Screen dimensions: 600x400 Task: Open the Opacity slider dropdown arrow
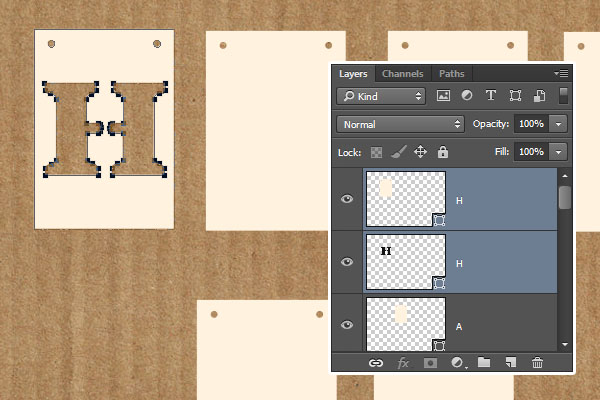[x=558, y=124]
